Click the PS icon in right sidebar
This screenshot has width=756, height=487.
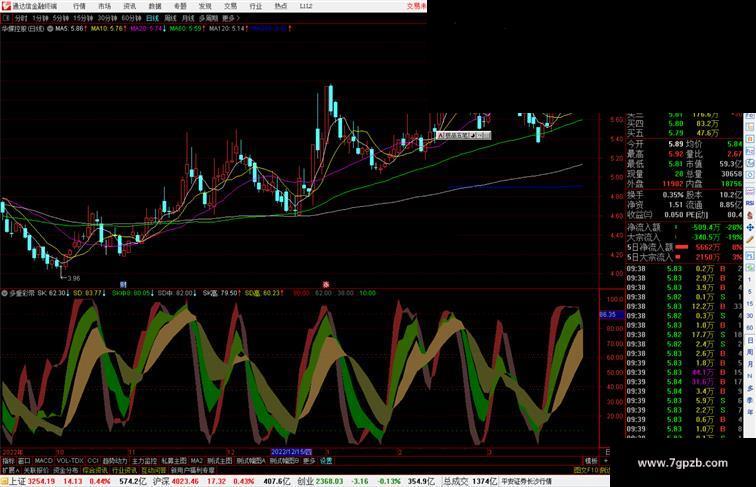(750, 255)
